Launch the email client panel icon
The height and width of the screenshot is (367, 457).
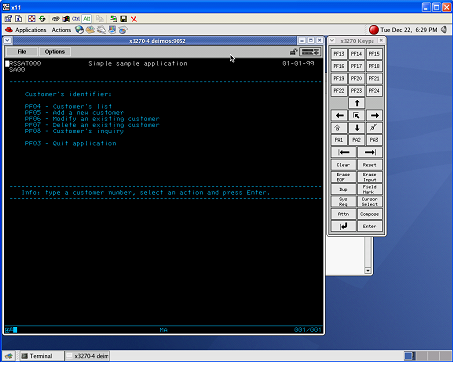point(90,30)
